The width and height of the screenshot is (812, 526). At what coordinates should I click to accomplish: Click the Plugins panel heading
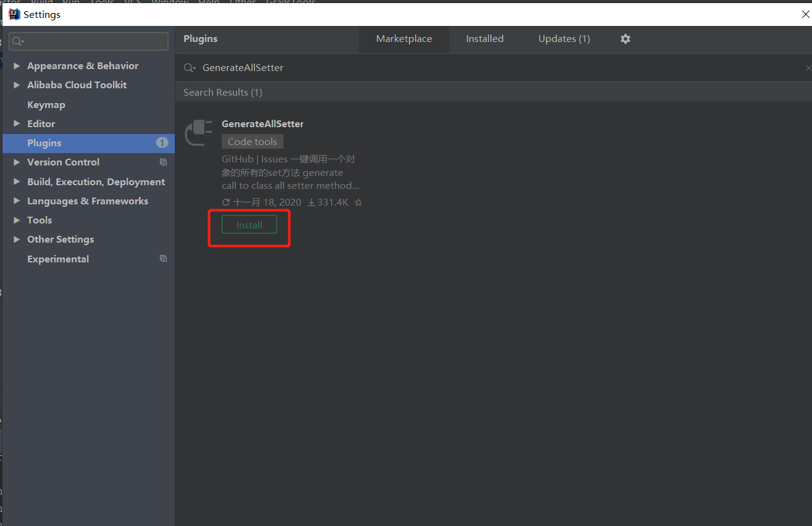click(201, 39)
